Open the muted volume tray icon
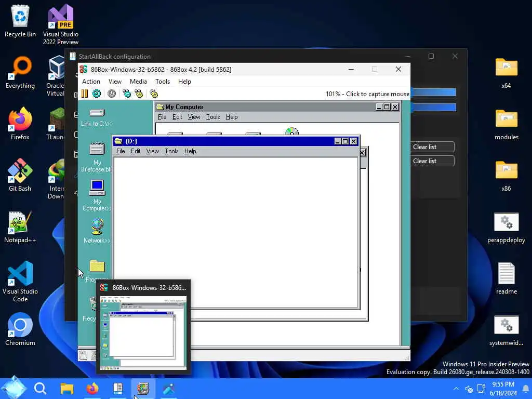Screen dimensions: 532x399 [x=469, y=389]
